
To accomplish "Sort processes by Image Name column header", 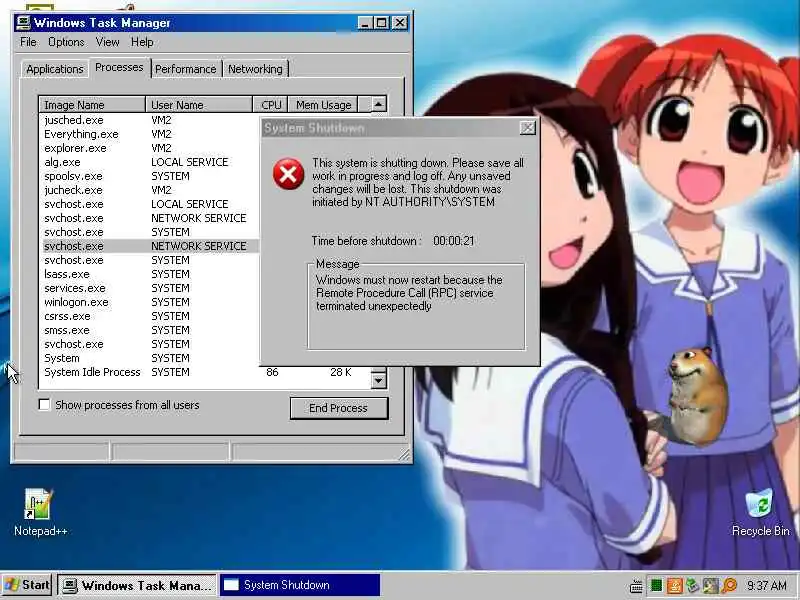I will pos(92,105).
